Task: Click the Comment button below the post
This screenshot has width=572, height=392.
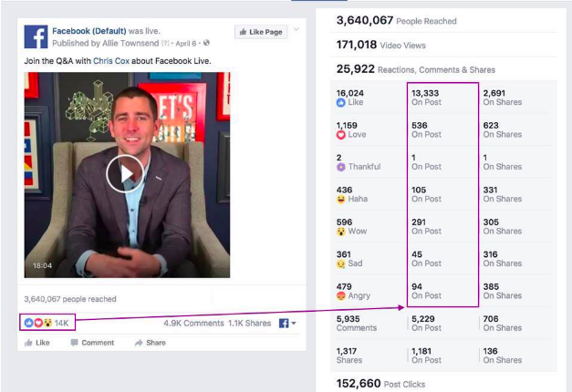Action: tap(92, 343)
